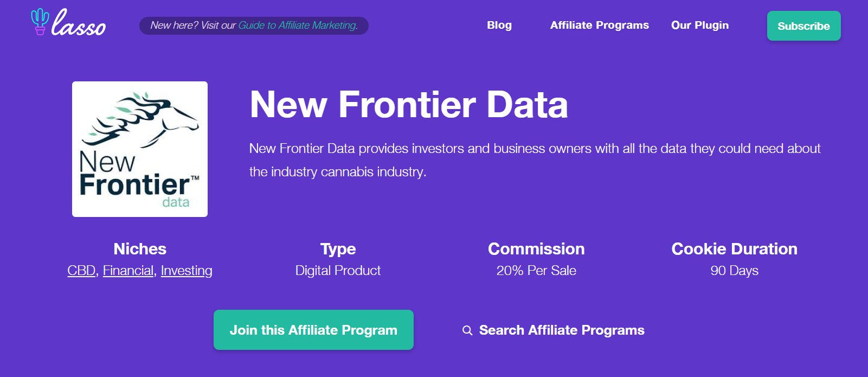Viewport: 868px width, 377px height.
Task: Click the Lasso wordmark in header
Action: click(x=79, y=24)
